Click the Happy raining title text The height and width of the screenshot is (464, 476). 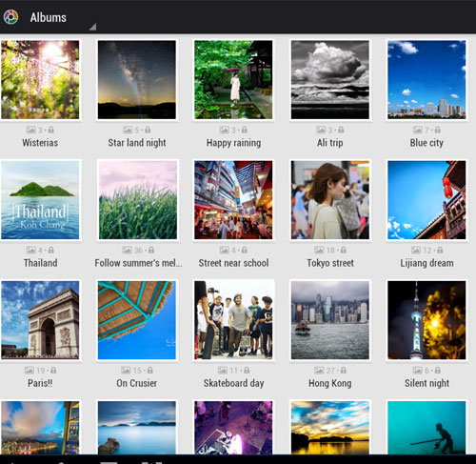[x=233, y=143]
